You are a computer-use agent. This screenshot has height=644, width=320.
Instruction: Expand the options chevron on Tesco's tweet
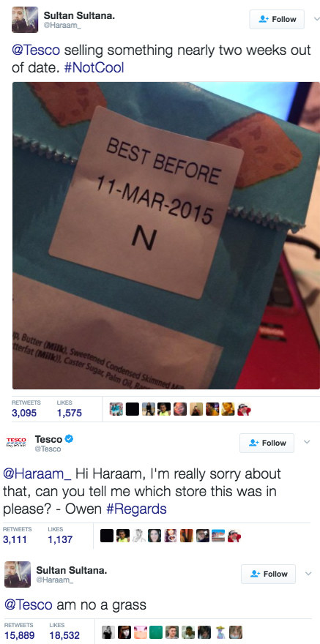306,442
